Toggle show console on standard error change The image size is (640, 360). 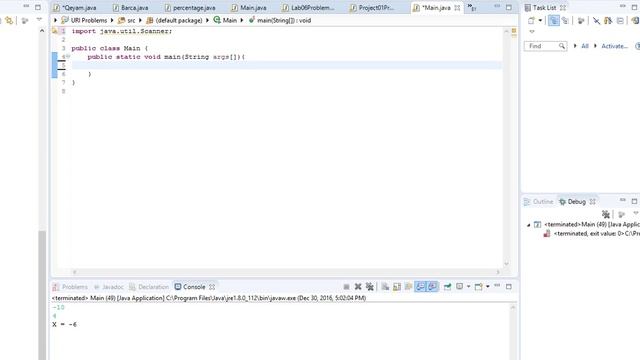click(x=432, y=287)
